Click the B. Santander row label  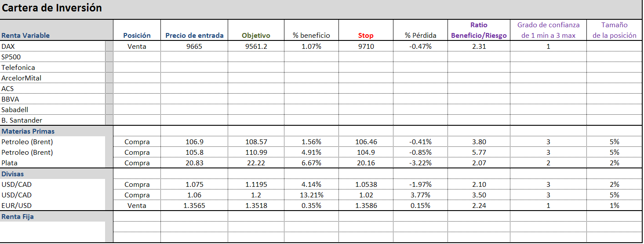(22, 120)
